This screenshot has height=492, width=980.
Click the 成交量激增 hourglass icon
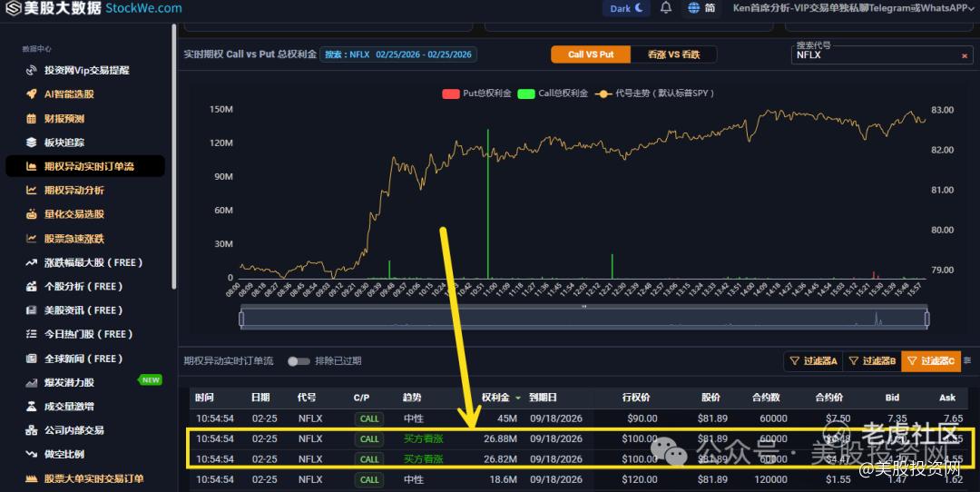pos(31,407)
